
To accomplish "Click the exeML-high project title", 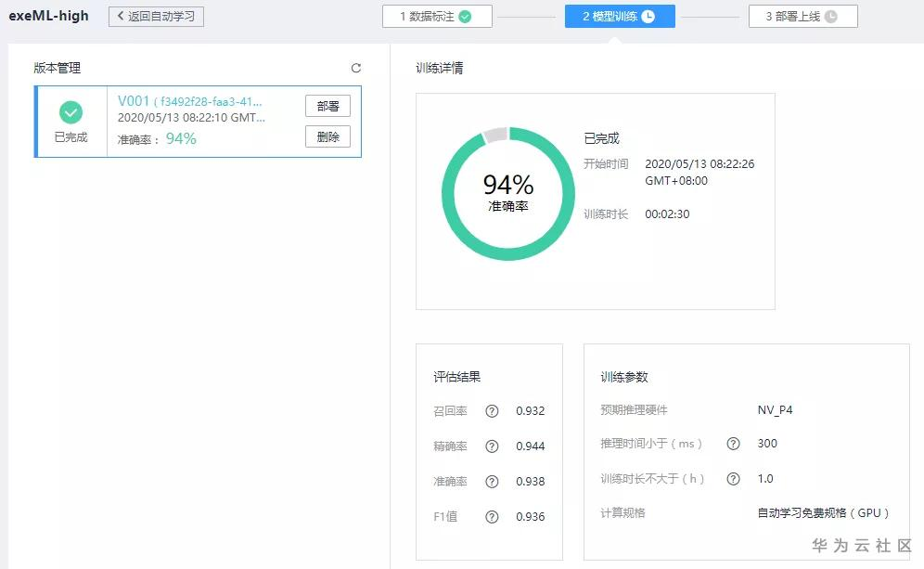I will [48, 16].
